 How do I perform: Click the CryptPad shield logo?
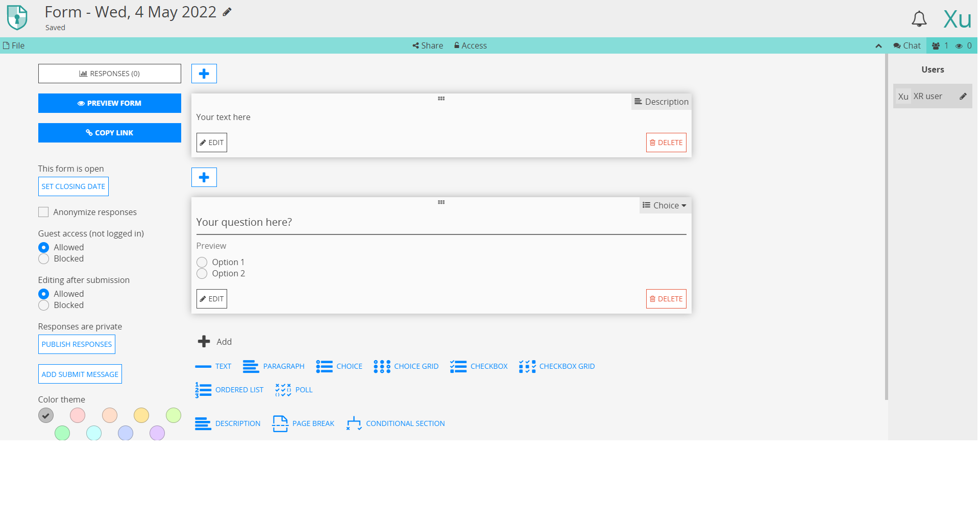click(17, 17)
